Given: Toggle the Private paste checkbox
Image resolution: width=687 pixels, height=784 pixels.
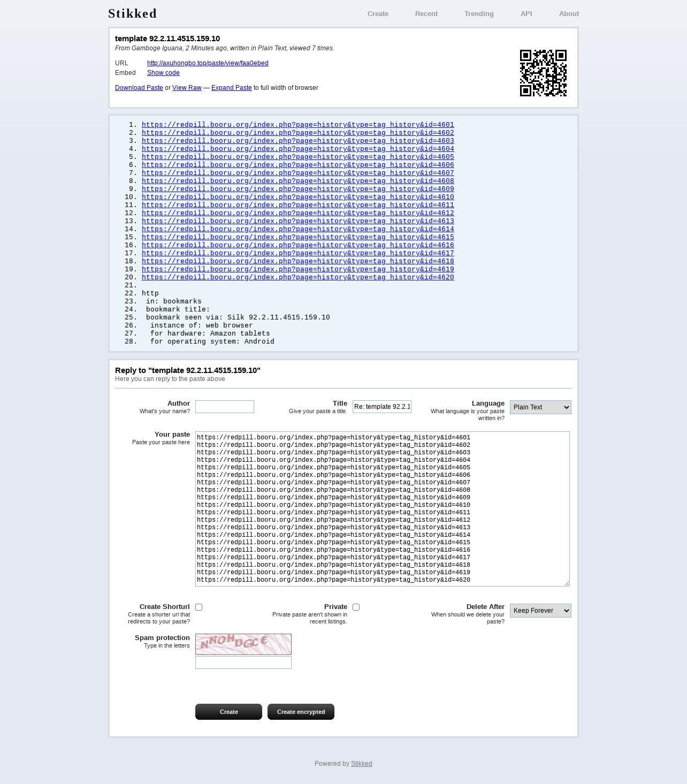Looking at the screenshot, I should click(x=356, y=607).
